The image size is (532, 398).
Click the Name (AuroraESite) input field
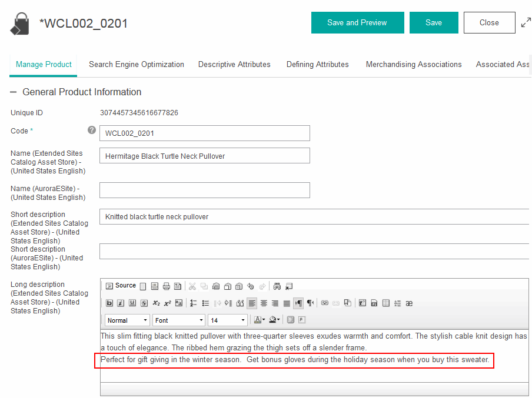[204, 190]
